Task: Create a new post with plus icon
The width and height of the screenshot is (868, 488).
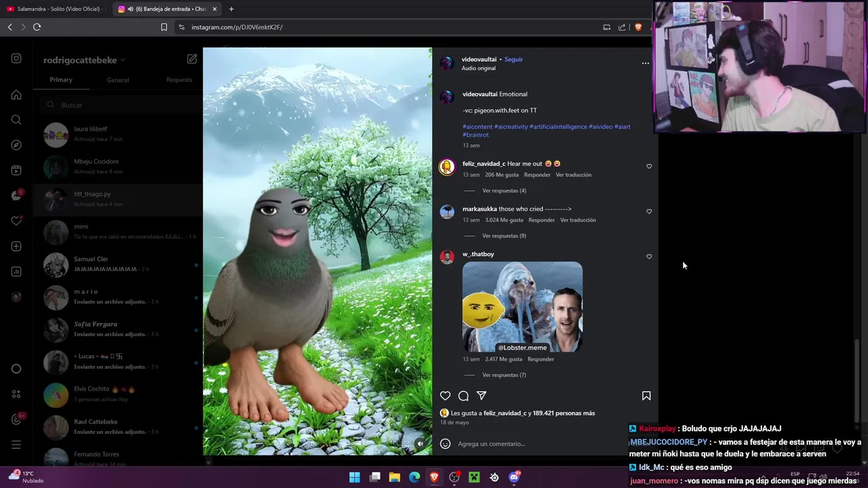Action: pyautogui.click(x=16, y=246)
